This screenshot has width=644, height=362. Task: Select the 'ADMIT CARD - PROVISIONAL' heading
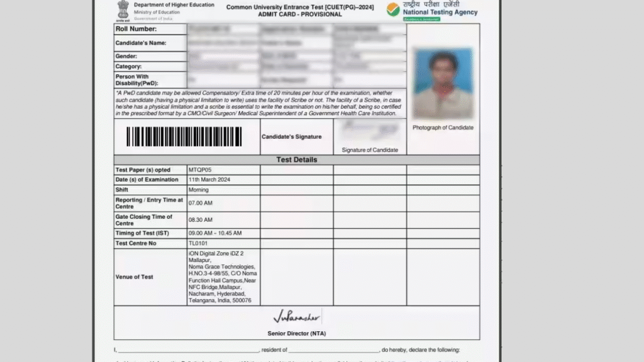coord(300,14)
